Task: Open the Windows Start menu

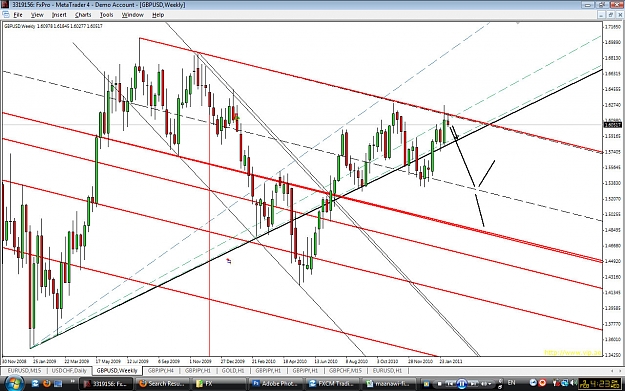Action: click(x=13, y=383)
